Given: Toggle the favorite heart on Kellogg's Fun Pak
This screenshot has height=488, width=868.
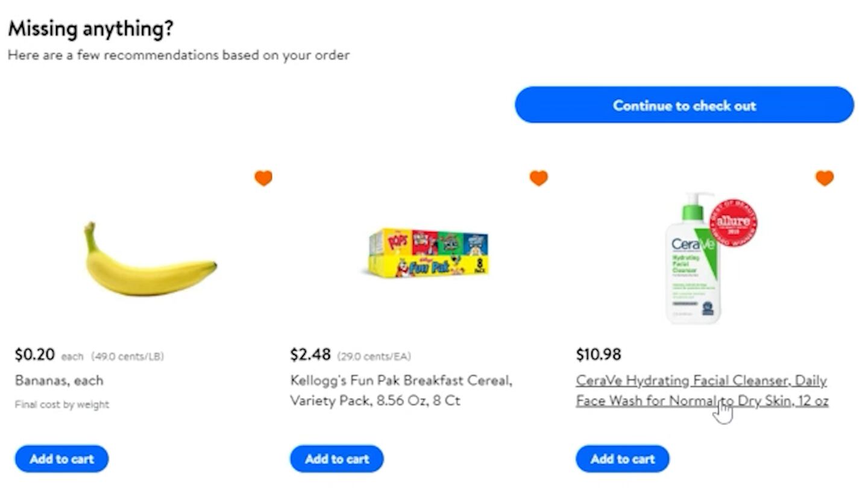Looking at the screenshot, I should point(538,178).
